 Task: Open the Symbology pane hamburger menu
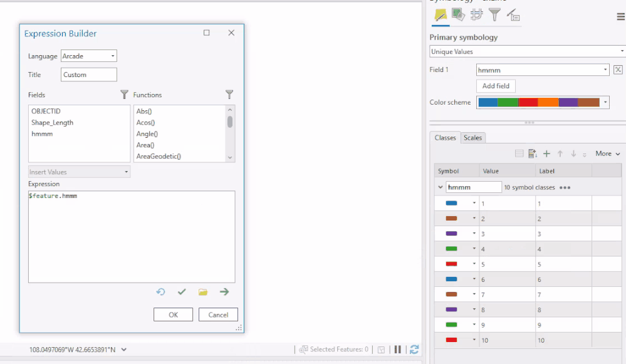click(x=620, y=17)
